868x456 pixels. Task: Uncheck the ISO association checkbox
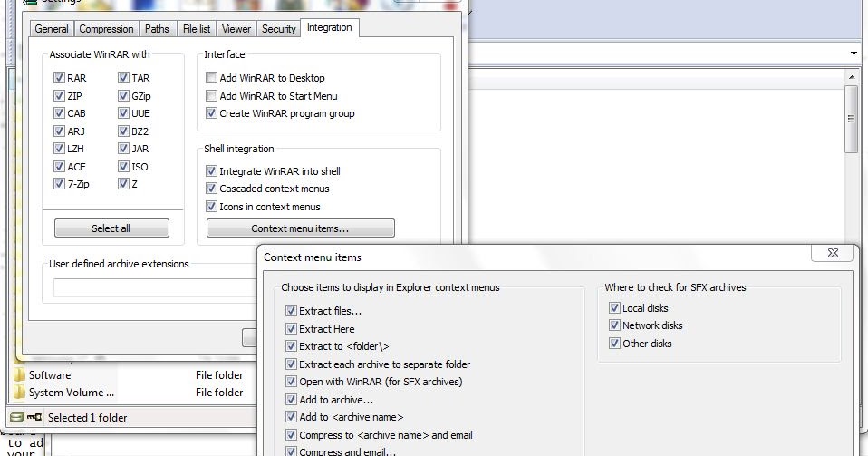pyautogui.click(x=123, y=166)
